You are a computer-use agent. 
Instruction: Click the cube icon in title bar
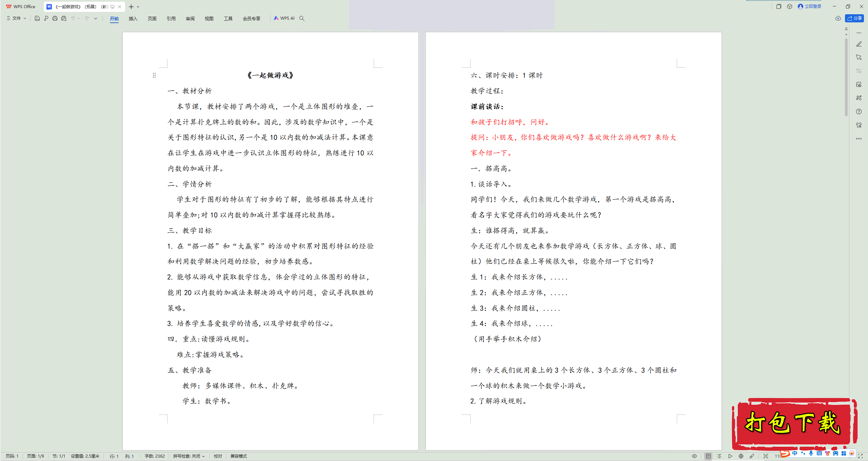pyautogui.click(x=790, y=6)
